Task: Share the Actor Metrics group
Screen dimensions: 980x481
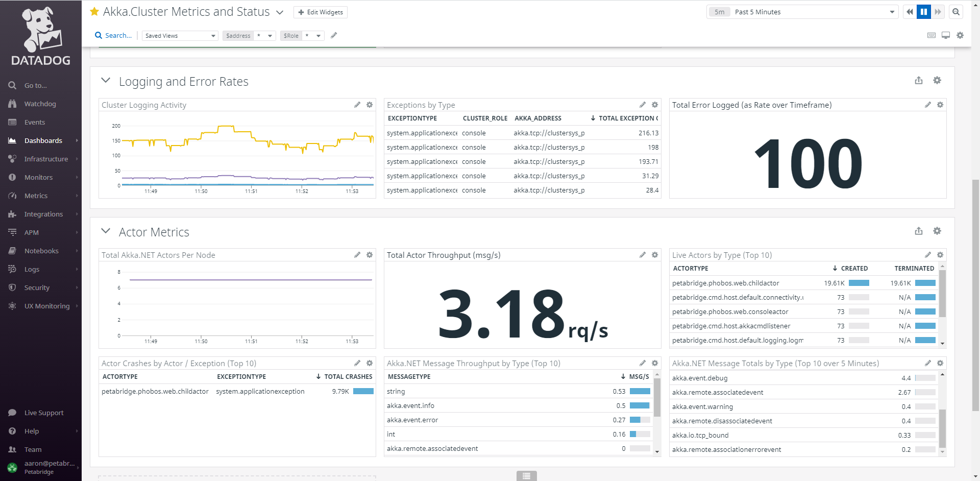Action: [919, 231]
